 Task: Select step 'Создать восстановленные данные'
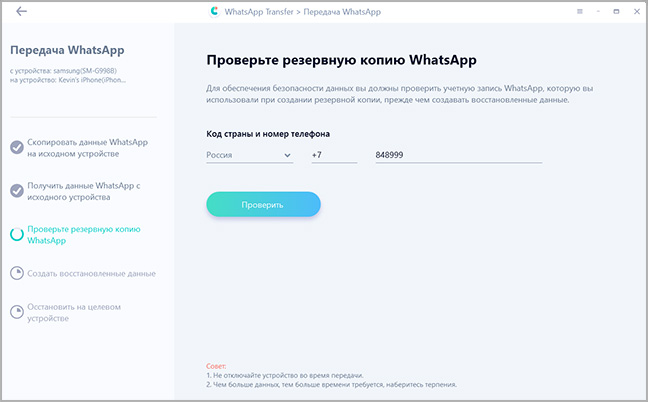91,274
